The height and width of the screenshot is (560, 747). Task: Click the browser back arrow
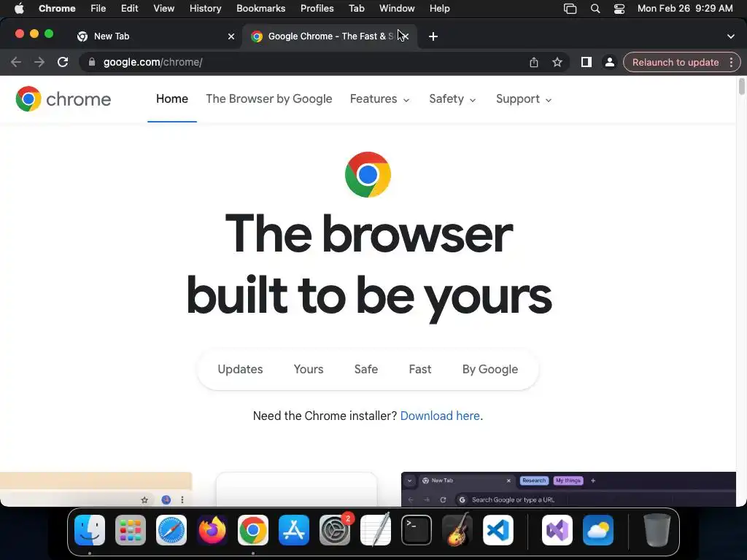coord(16,63)
